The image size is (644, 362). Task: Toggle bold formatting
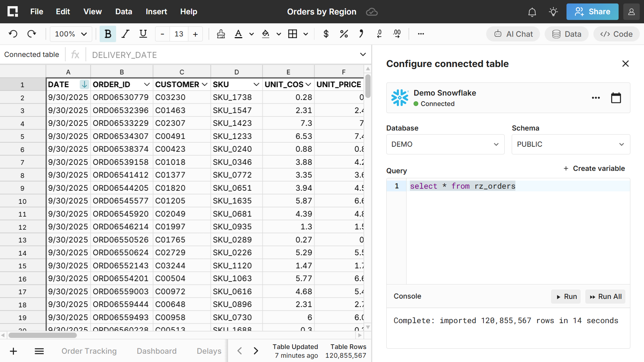[108, 34]
